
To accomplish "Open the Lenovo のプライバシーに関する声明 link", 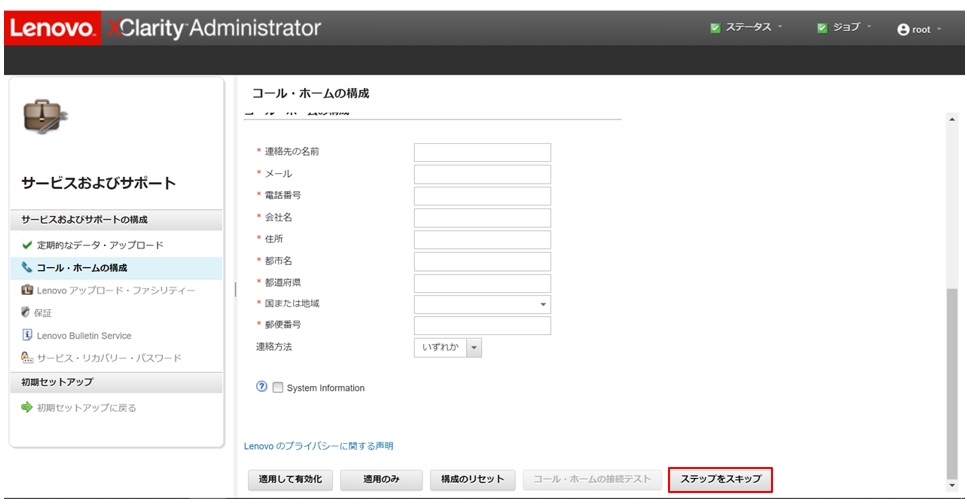I will tap(318, 446).
